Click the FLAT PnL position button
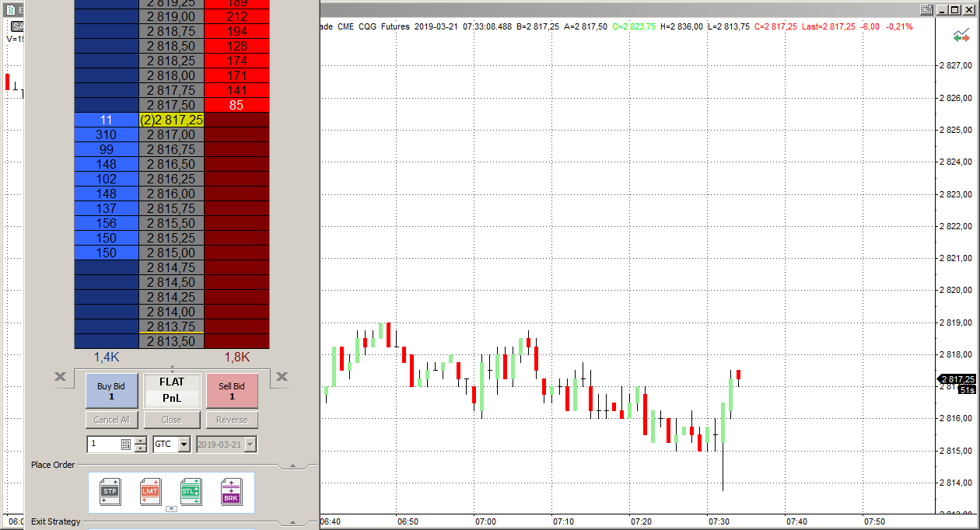This screenshot has height=530, width=980. [172, 391]
